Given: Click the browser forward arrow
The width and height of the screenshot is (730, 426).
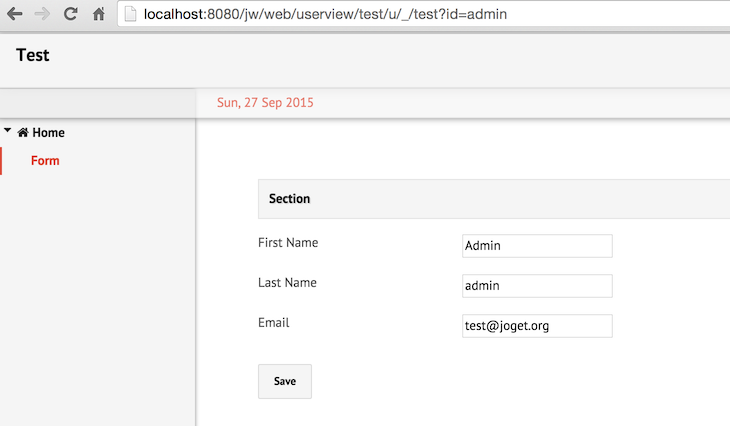Looking at the screenshot, I should [42, 14].
